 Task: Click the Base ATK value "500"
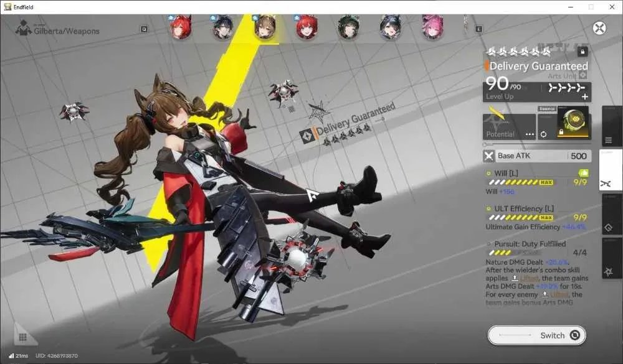coord(579,156)
